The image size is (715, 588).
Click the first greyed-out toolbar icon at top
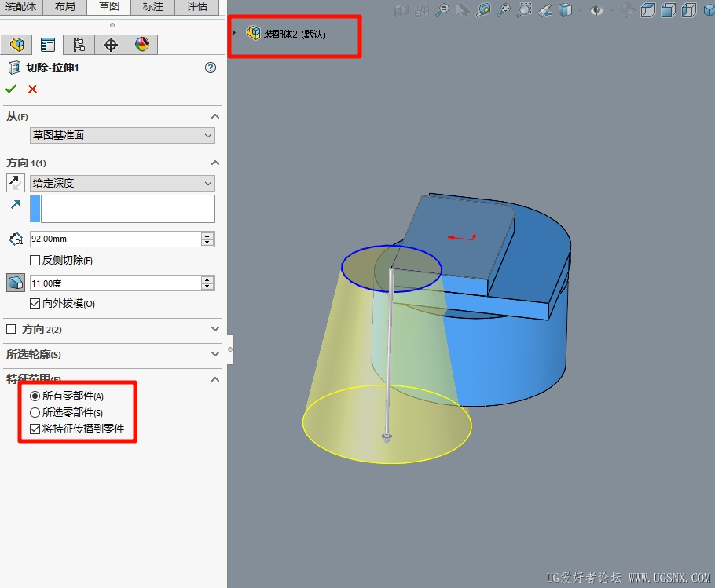click(401, 10)
